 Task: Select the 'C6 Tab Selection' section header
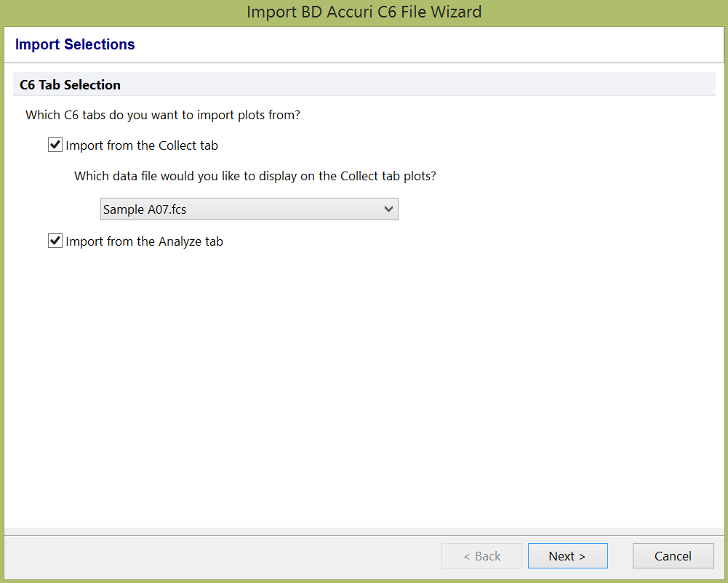tap(70, 85)
